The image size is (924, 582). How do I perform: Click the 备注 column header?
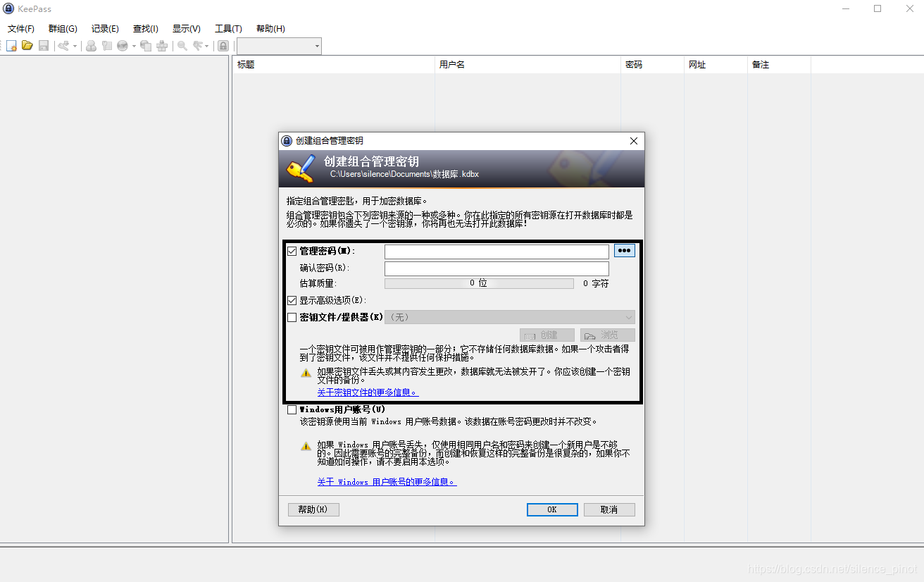tap(779, 65)
